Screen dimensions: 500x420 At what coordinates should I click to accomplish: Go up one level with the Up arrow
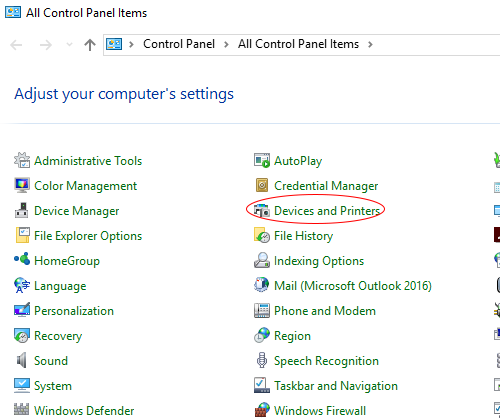click(90, 45)
